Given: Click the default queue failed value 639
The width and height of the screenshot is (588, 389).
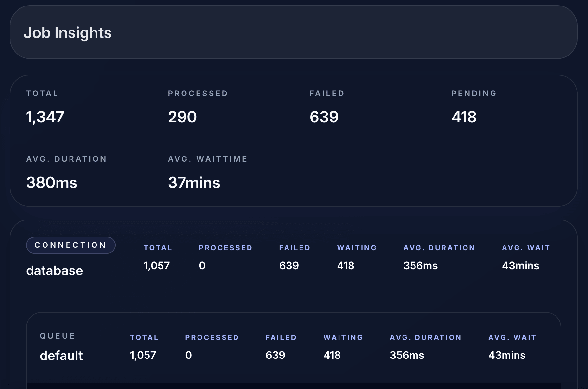Looking at the screenshot, I should [x=275, y=355].
